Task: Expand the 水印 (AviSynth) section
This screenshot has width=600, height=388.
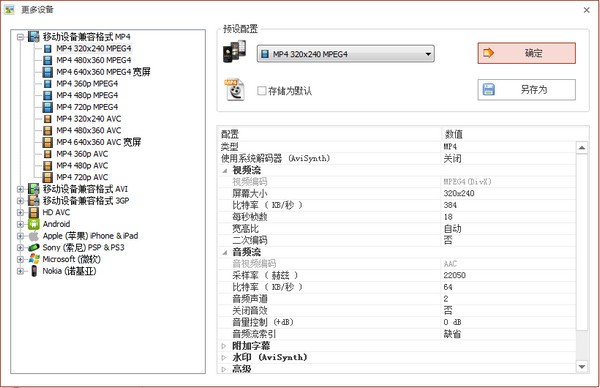Action: click(224, 357)
